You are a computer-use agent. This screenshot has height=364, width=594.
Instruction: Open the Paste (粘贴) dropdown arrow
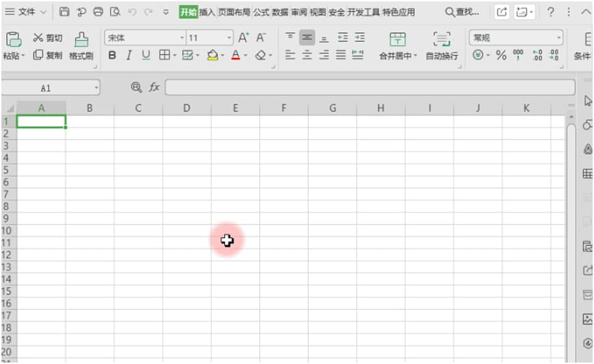(23, 55)
